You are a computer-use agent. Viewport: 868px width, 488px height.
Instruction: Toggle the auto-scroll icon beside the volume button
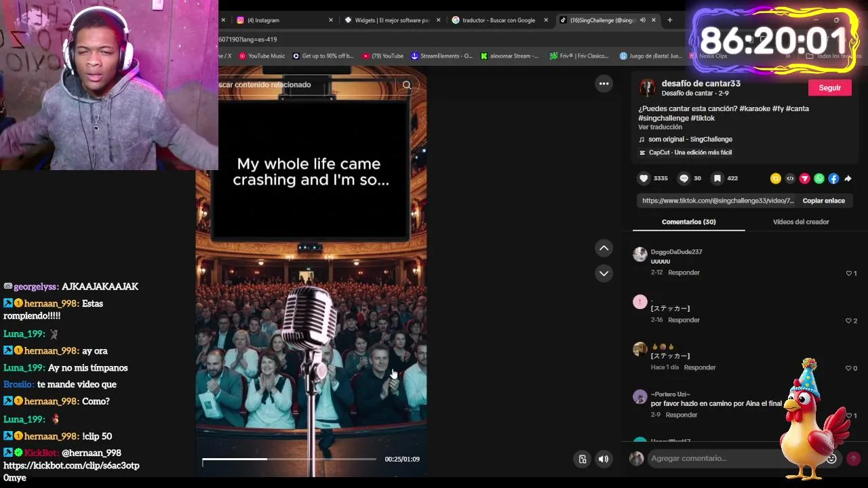pyautogui.click(x=582, y=459)
